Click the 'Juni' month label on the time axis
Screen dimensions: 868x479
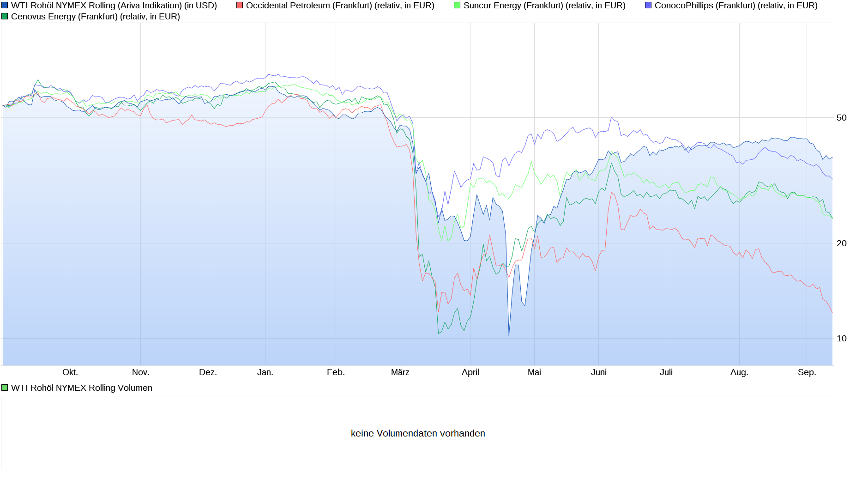[599, 372]
